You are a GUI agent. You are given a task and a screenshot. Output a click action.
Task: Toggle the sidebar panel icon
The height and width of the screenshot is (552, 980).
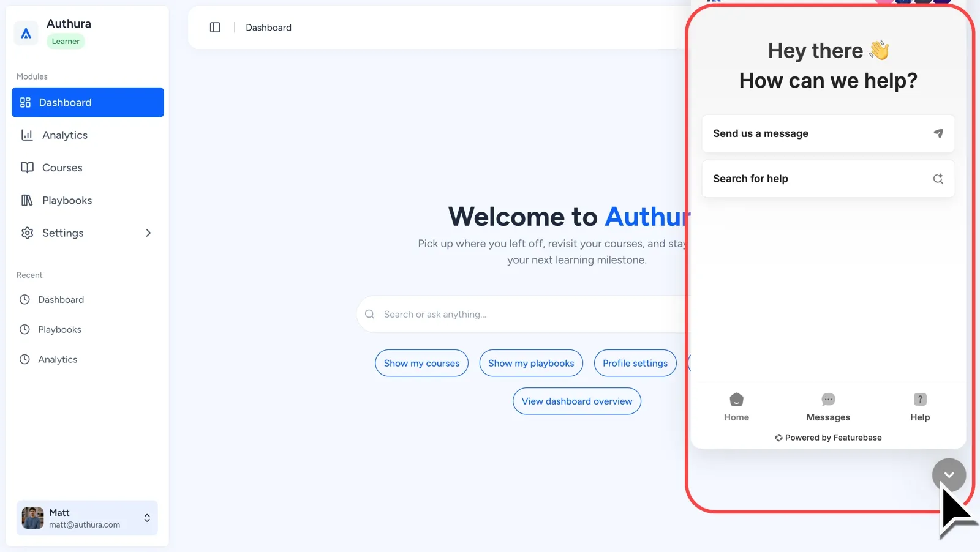click(x=215, y=28)
